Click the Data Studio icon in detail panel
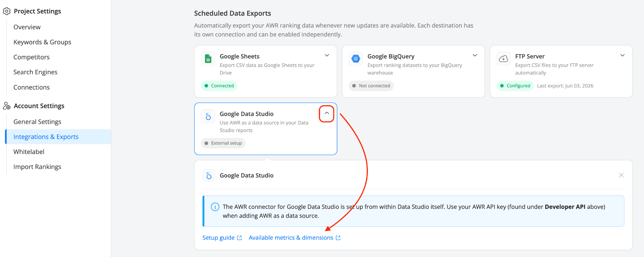This screenshot has height=257, width=644. click(x=209, y=176)
